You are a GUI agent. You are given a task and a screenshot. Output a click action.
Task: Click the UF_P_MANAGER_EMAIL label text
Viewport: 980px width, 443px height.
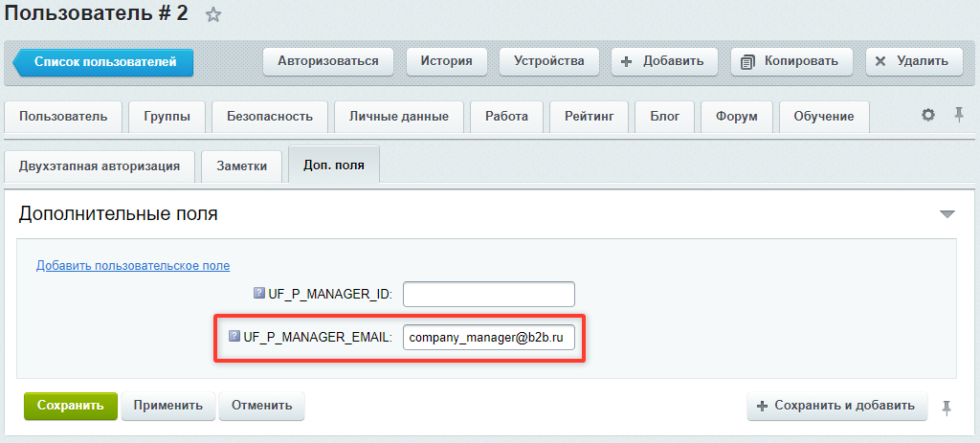(x=318, y=337)
